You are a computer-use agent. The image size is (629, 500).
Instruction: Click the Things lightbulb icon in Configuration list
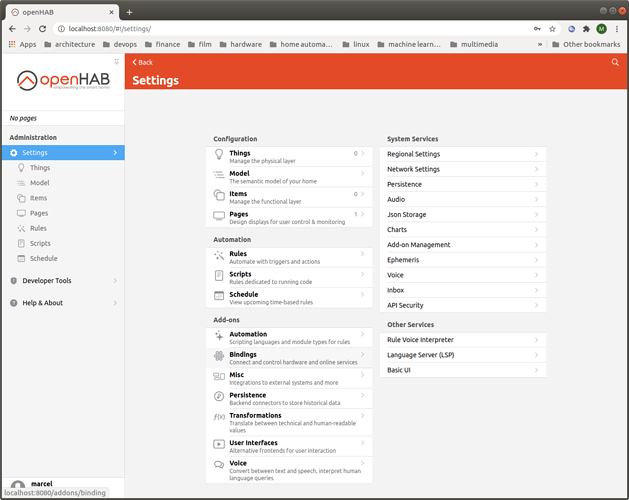pos(219,154)
